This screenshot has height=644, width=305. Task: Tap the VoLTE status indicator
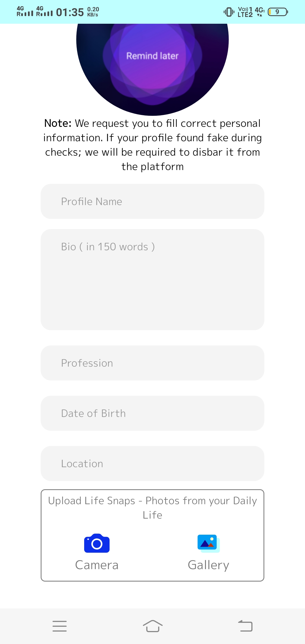pyautogui.click(x=245, y=12)
